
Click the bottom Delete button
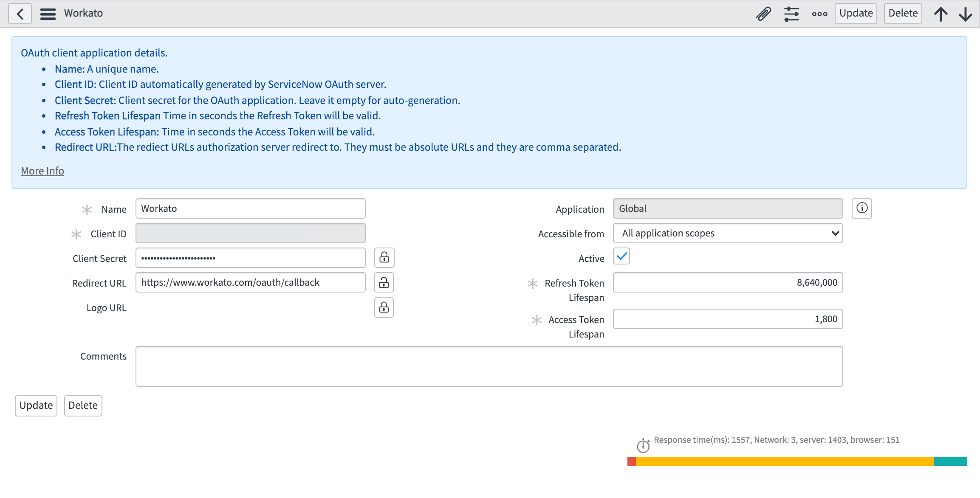83,405
